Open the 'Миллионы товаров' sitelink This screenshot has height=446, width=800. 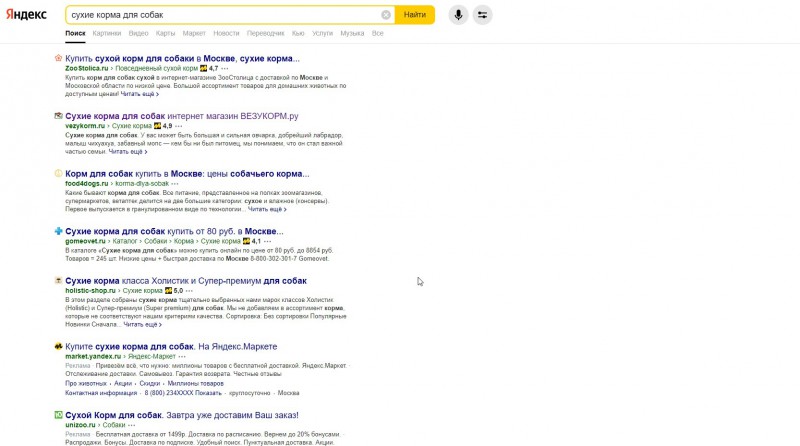[x=195, y=383]
